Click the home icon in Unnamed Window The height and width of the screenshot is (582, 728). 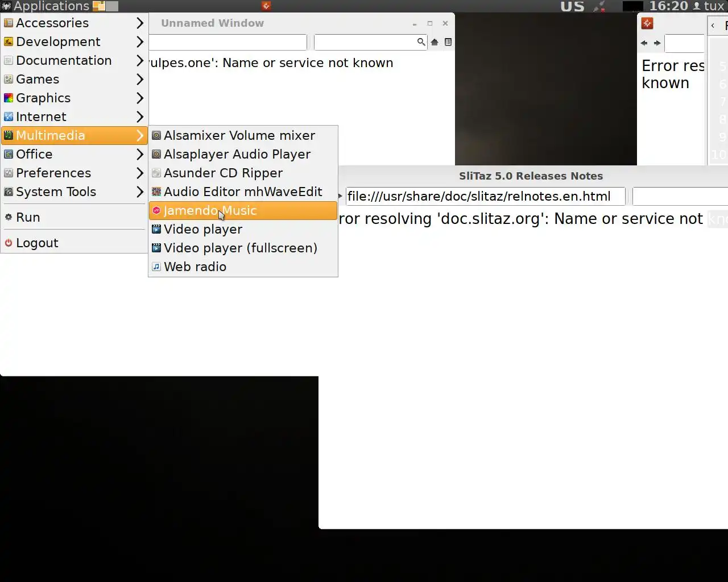pyautogui.click(x=435, y=42)
